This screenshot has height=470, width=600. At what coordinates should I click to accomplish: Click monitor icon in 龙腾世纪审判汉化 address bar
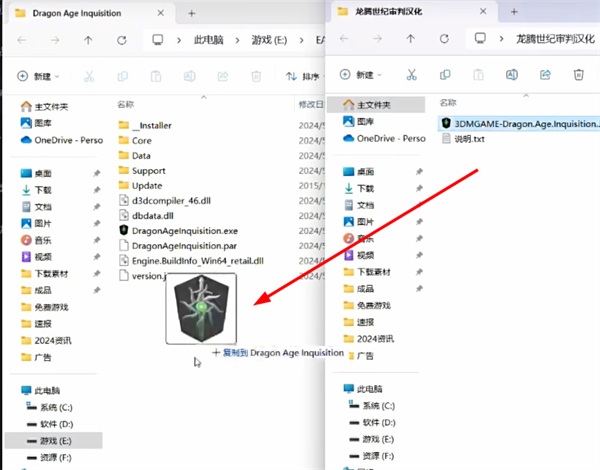click(480, 38)
